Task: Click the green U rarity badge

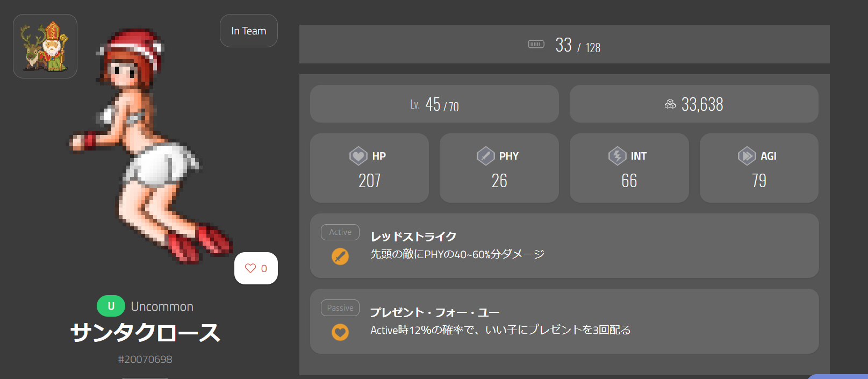Action: click(111, 306)
